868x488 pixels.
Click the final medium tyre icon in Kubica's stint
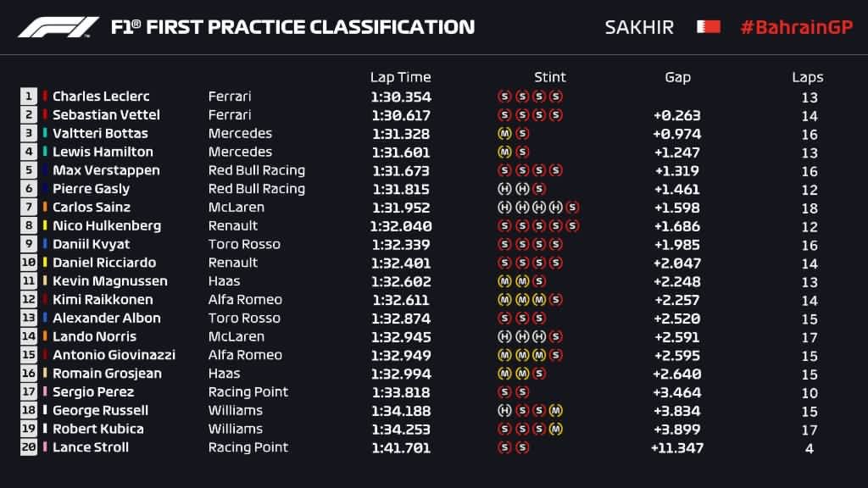pos(556,429)
